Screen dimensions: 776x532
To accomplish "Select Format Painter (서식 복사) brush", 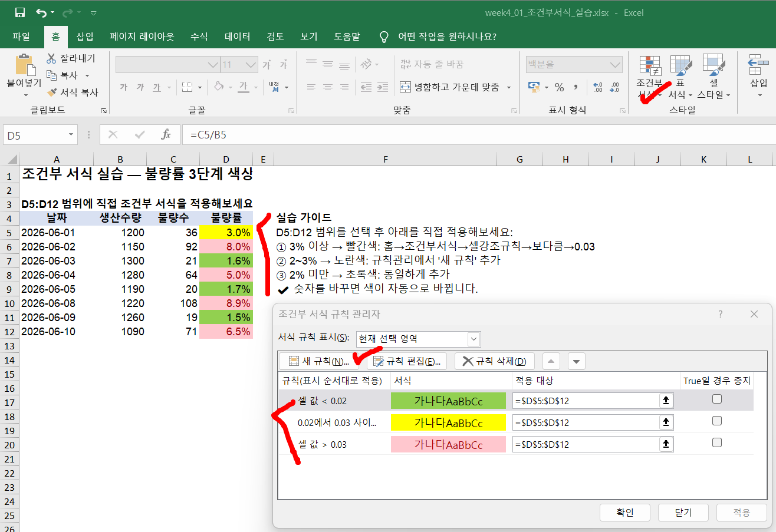I will pos(51,92).
